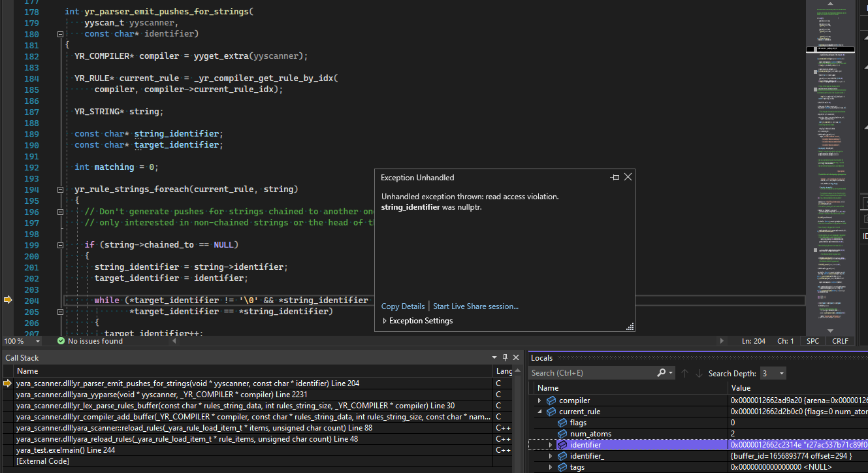
Task: Click the left arrow of the horizontal scrollbar
Action: 173,340
